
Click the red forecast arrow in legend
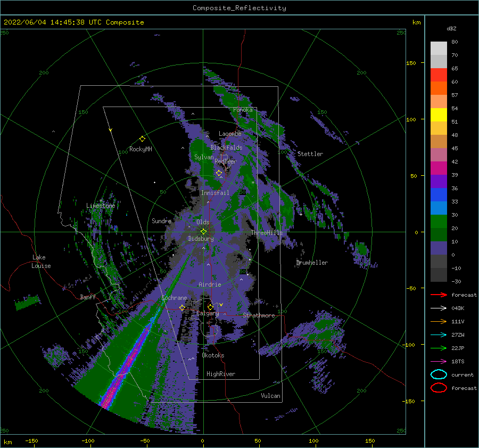439,295
